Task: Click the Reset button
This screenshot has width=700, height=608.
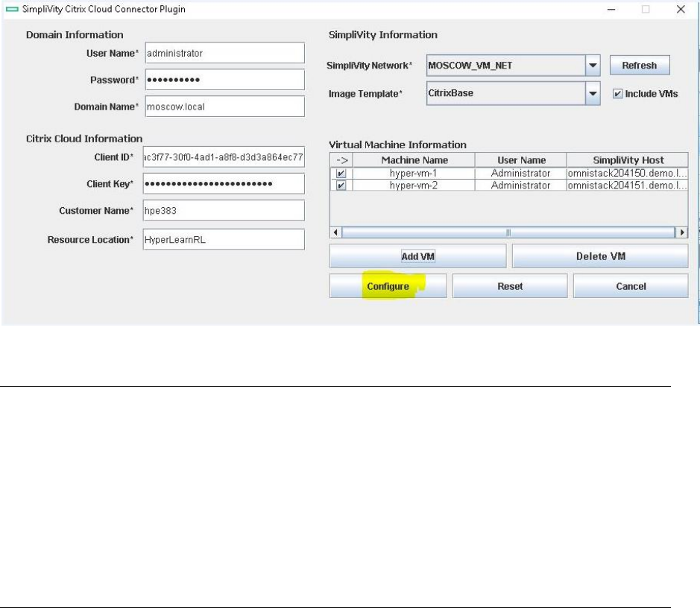Action: [510, 286]
